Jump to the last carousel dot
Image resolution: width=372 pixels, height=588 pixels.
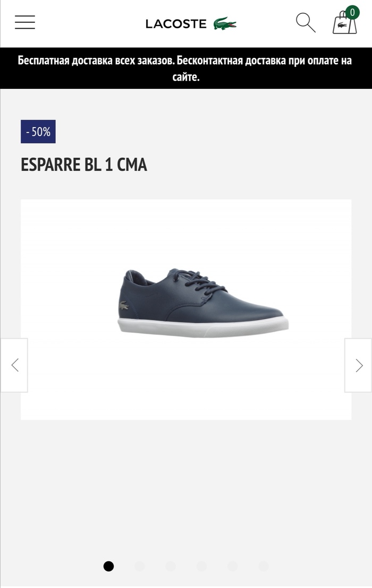[264, 566]
